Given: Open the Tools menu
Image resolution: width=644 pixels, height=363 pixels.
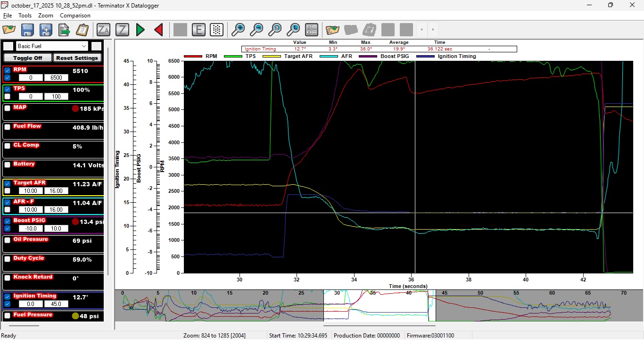Looking at the screenshot, I should [25, 16].
